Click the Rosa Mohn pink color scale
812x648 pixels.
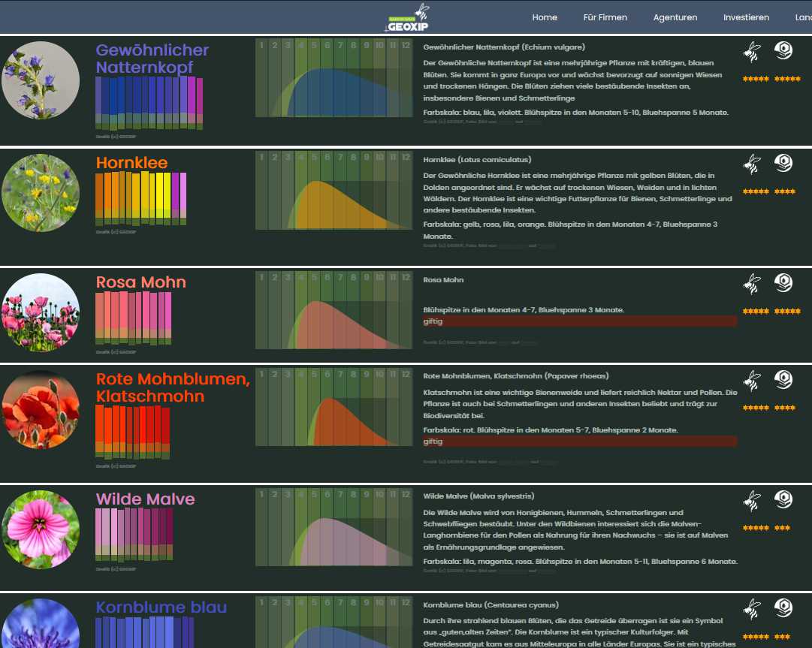133,318
